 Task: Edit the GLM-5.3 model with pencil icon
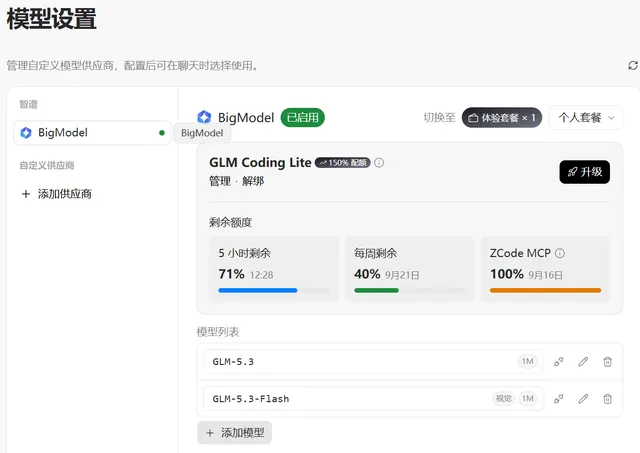(x=583, y=362)
